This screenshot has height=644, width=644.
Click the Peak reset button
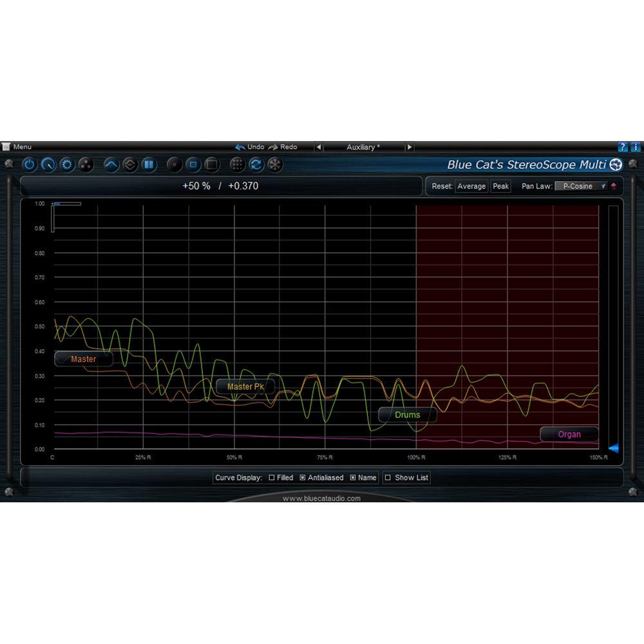point(501,186)
